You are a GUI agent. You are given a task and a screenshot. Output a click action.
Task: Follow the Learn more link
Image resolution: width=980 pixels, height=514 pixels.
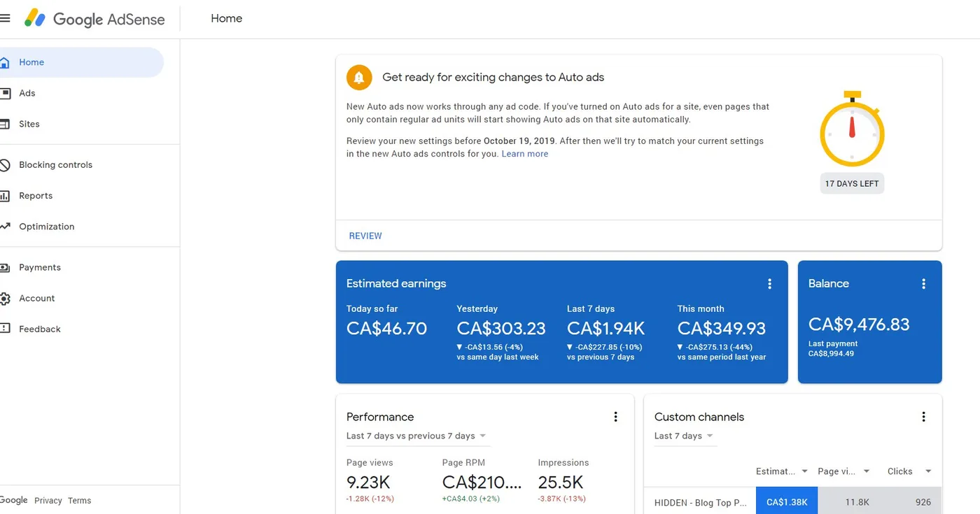click(x=525, y=154)
